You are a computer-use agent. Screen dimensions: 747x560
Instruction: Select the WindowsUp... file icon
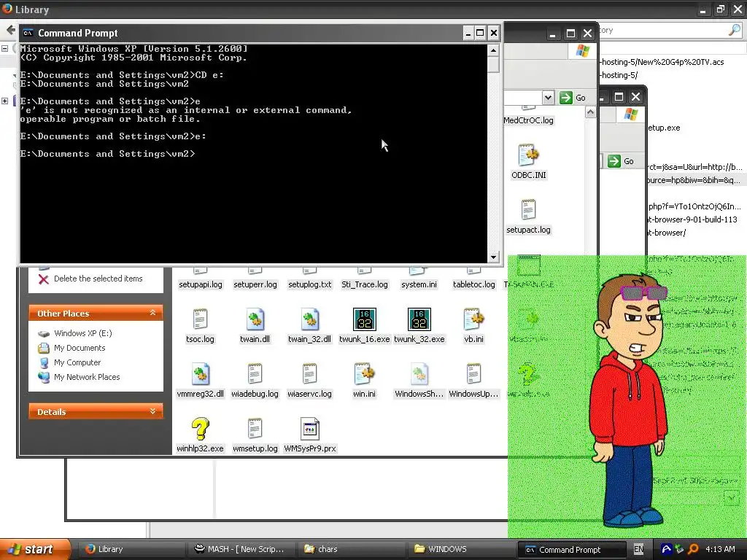point(473,374)
